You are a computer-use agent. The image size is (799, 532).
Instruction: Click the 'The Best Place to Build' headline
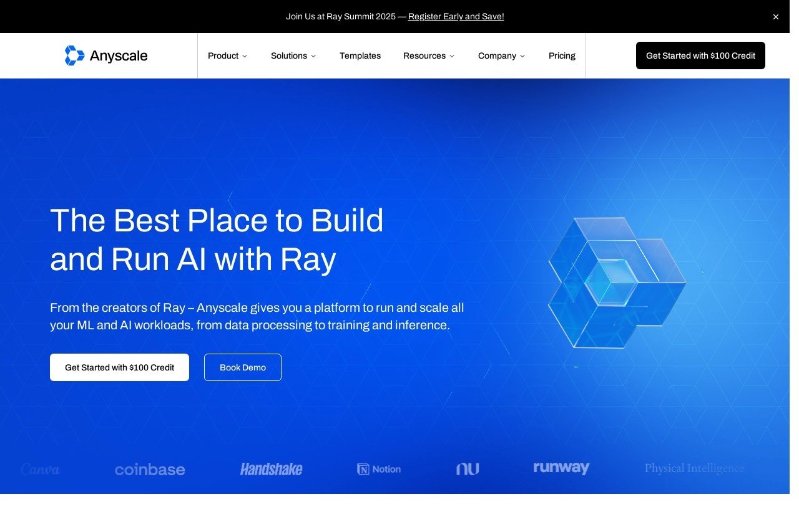pos(217,239)
